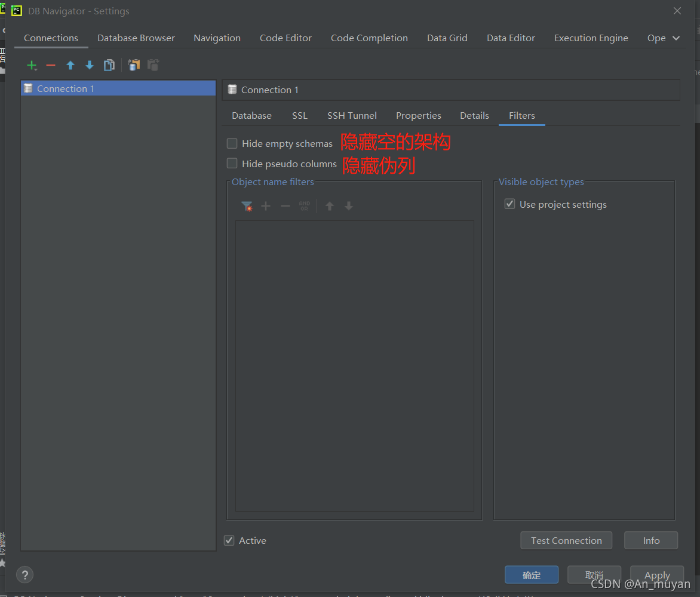
Task: Move the filter up arrow in the filters toolbar
Action: tap(330, 206)
